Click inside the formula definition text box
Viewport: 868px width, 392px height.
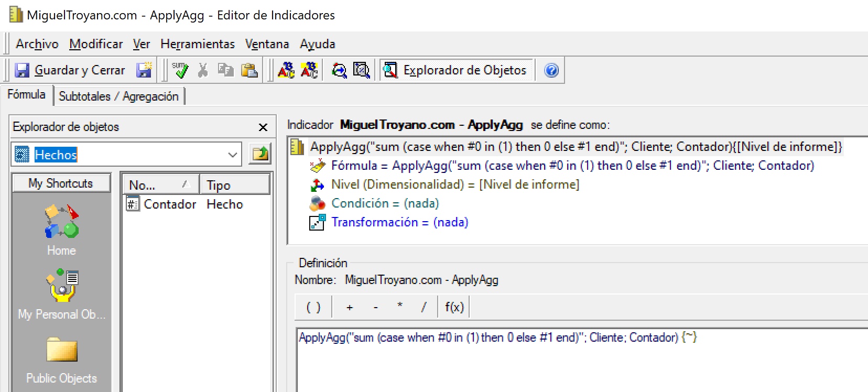582,361
